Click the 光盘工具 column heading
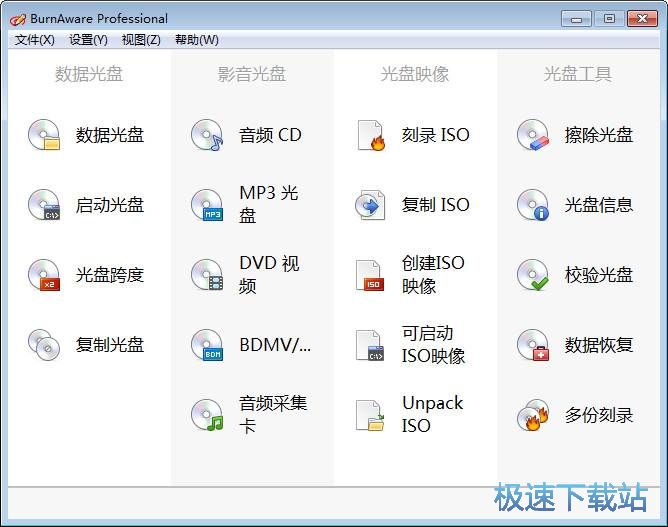This screenshot has height=527, width=668. pyautogui.click(x=578, y=74)
